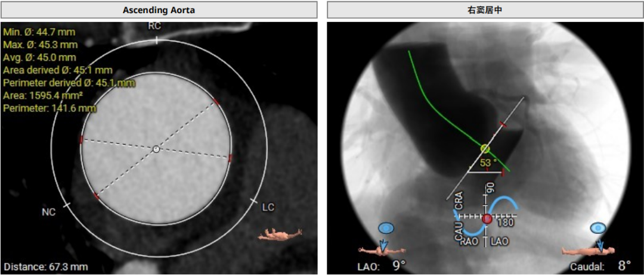
Task: Click the blue eye icon above LAO figure
Action: pos(386,228)
